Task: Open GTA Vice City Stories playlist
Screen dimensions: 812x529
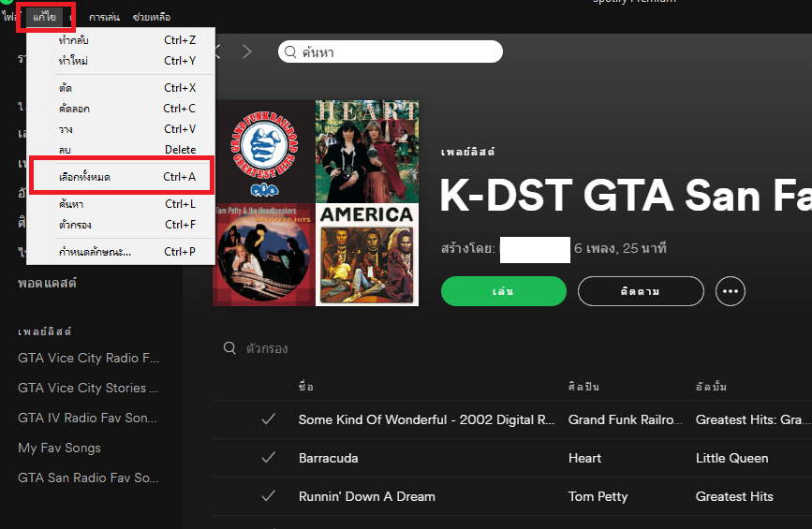Action: pos(88,388)
